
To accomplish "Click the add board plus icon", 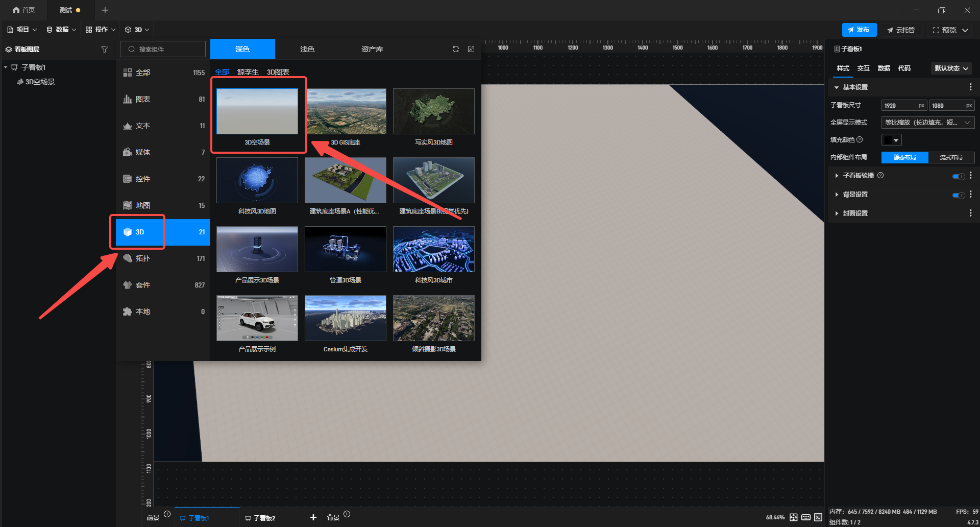I will [x=313, y=517].
